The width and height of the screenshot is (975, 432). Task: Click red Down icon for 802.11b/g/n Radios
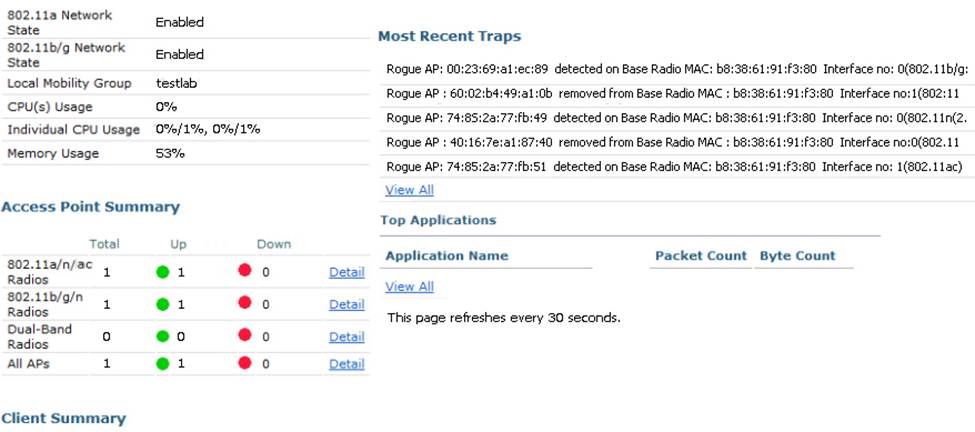244,304
